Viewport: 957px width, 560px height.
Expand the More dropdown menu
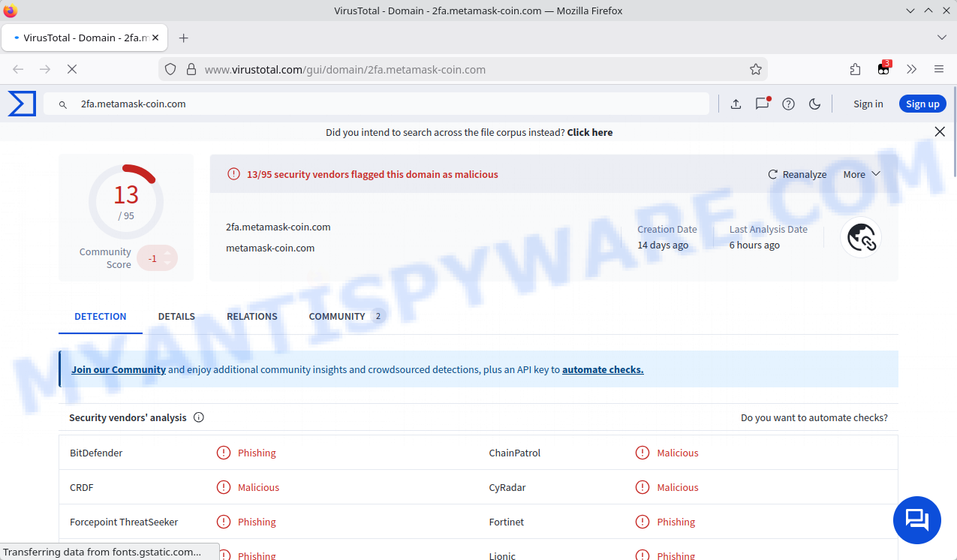pyautogui.click(x=861, y=174)
